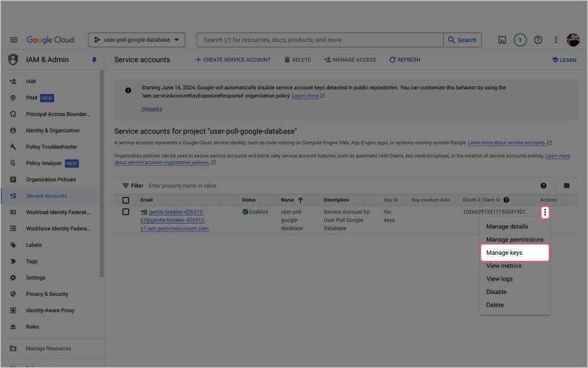Screen dimensions: 588x368
Task: Dismiss the service account keys notice
Action: coord(152,110)
